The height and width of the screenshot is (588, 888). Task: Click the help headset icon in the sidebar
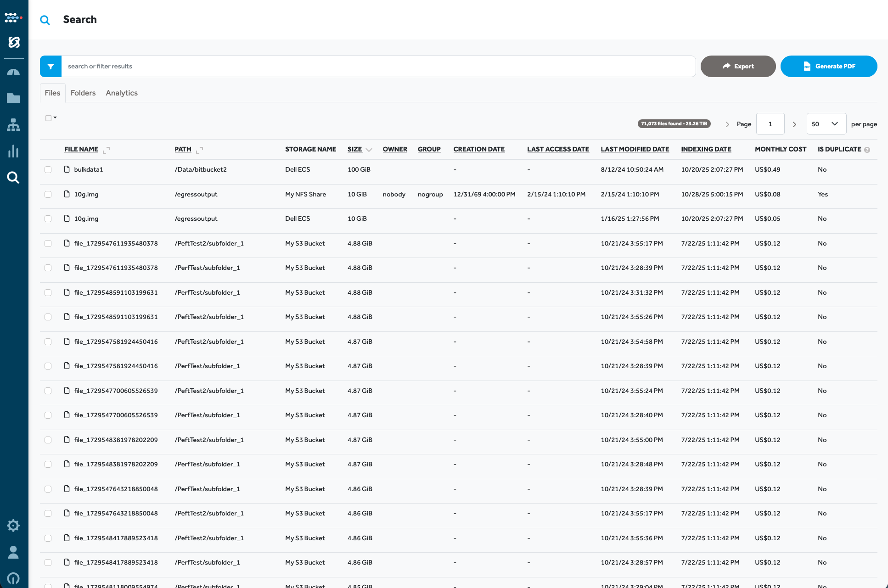13,578
